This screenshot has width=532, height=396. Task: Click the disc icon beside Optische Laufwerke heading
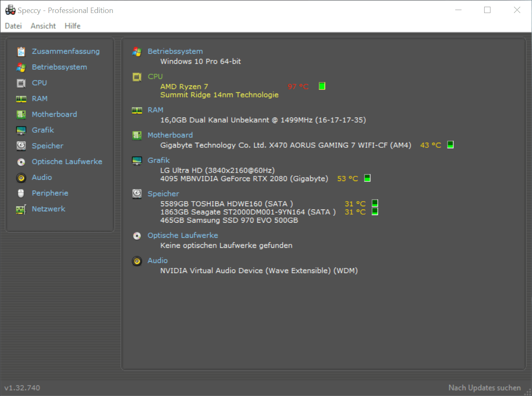pos(137,236)
